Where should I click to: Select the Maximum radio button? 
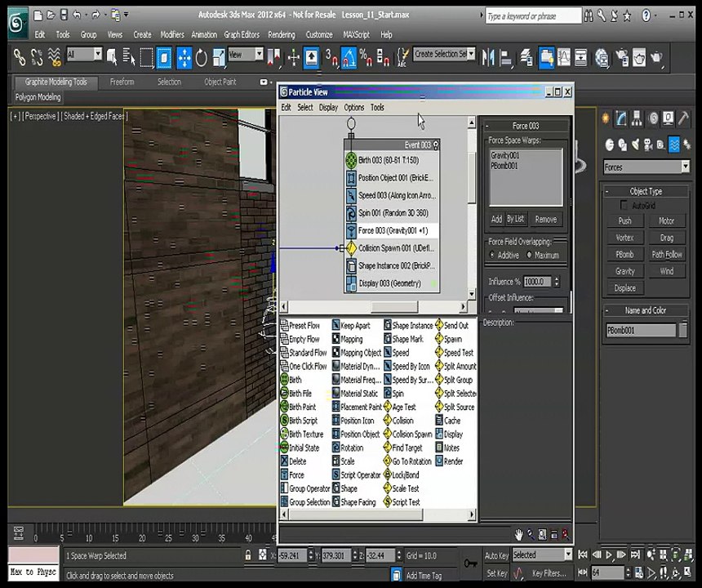pos(529,255)
